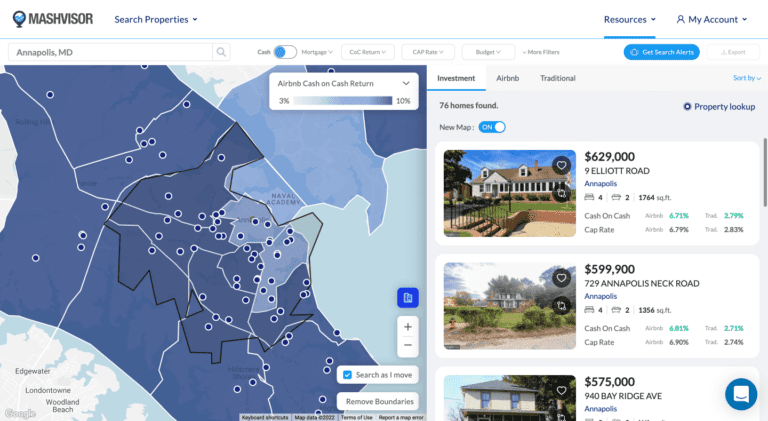The width and height of the screenshot is (768, 421).
Task: Favorite the 9 Elliott Road listing heart
Action: click(x=562, y=166)
